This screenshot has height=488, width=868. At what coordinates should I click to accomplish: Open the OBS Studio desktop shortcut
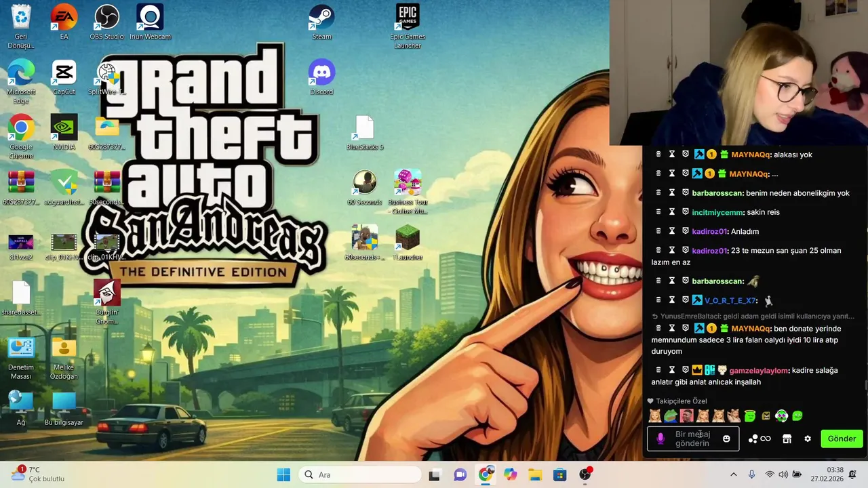(106, 22)
